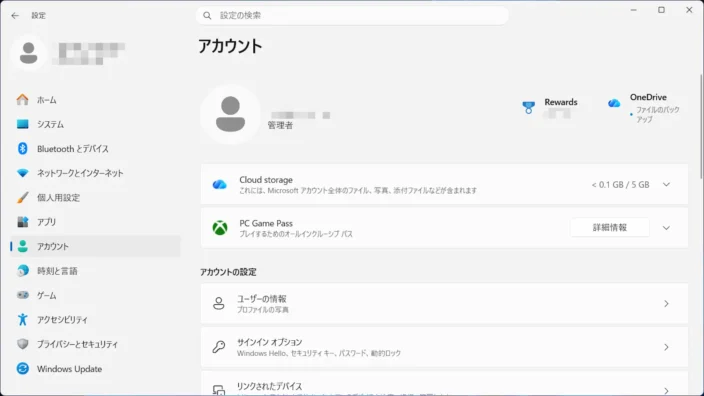
Task: Expand the Cloud storage chevron
Action: 666,185
